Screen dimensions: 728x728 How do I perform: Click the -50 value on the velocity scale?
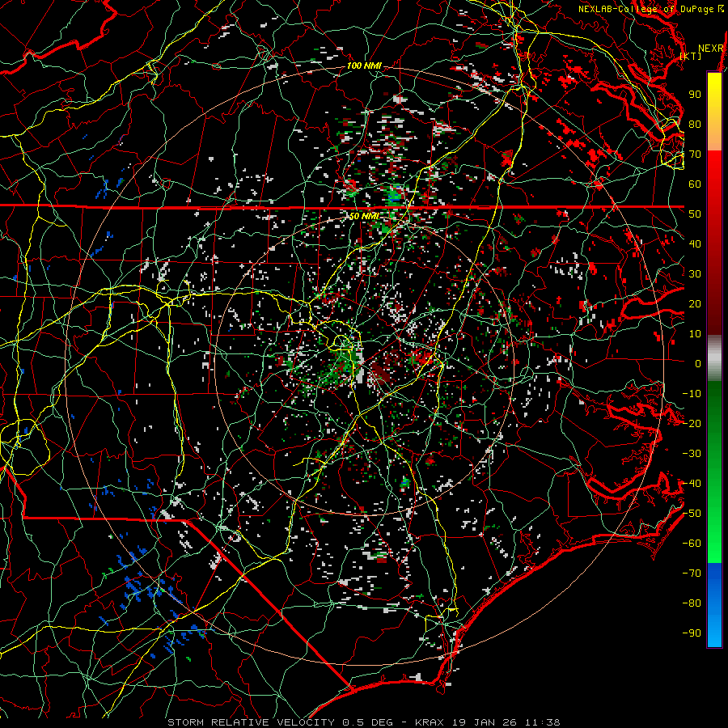692,514
